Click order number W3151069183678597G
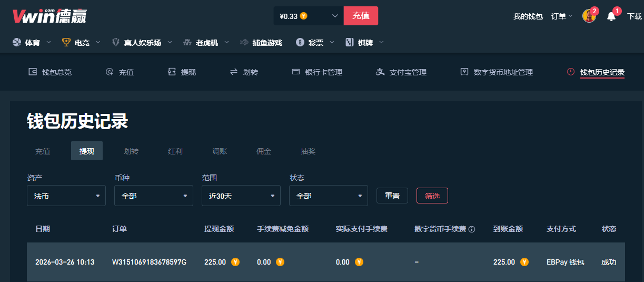This screenshot has height=282, width=644. (x=150, y=262)
